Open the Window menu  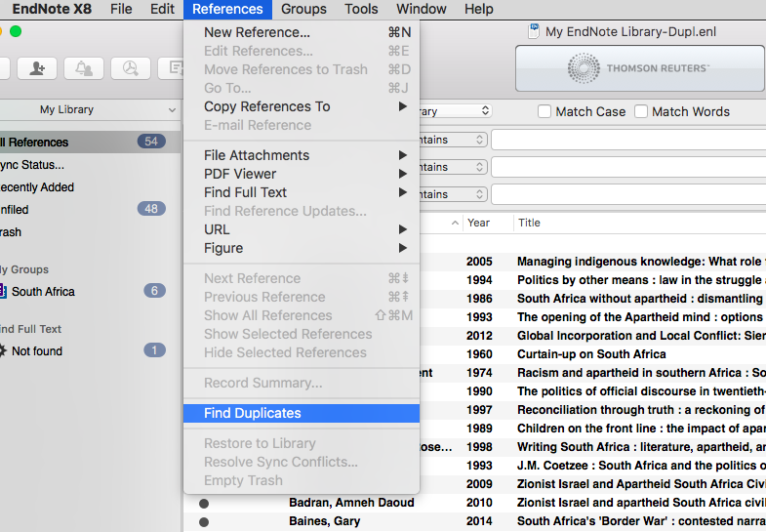(422, 9)
